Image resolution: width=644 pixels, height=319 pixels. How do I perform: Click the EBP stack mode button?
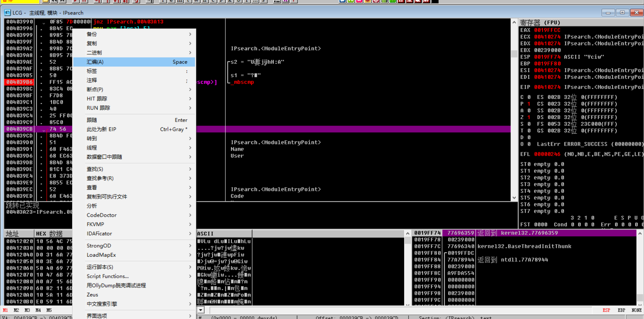(622, 310)
